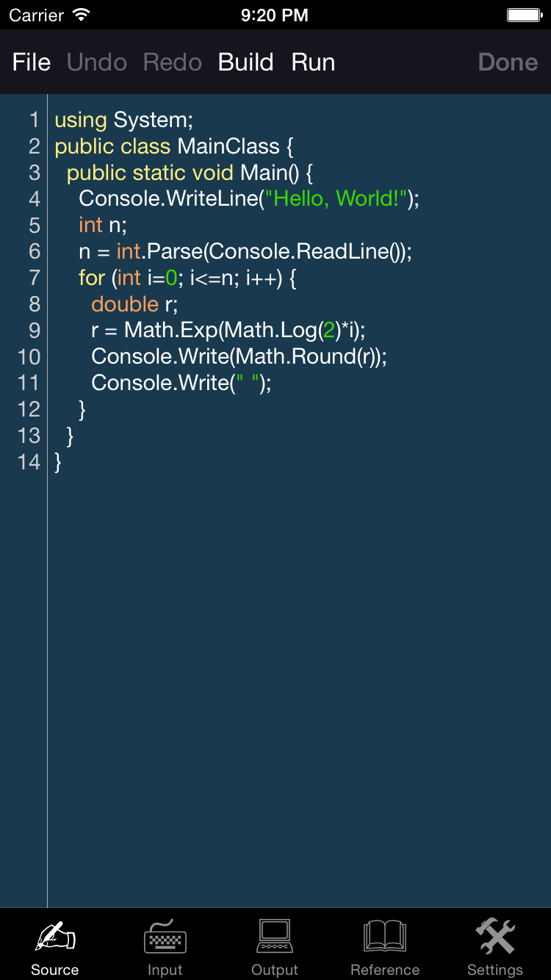
Task: Tap the Redo button
Action: coord(173,62)
